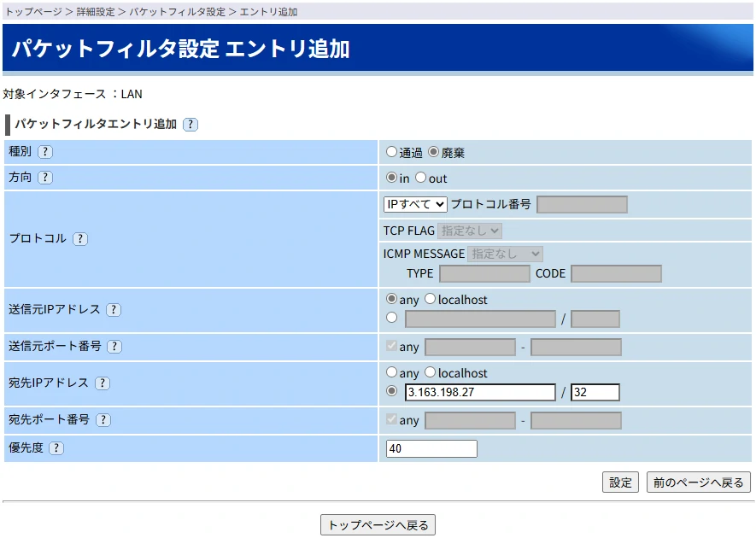756x538 pixels.
Task: Select any for 宛先IPアドレス
Action: 391,373
